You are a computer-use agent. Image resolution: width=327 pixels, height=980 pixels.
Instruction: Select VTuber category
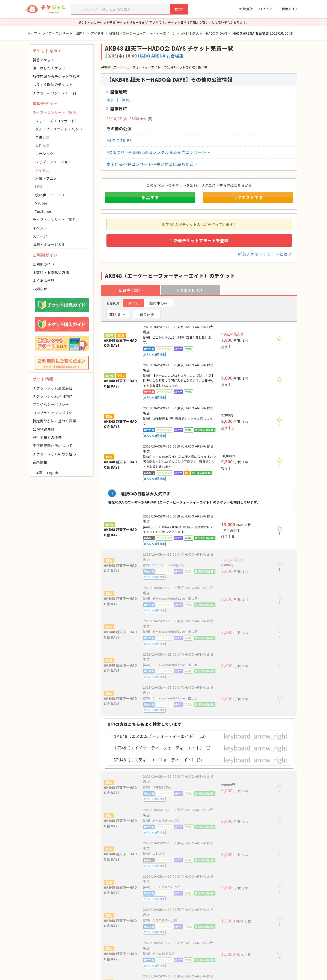click(x=41, y=203)
